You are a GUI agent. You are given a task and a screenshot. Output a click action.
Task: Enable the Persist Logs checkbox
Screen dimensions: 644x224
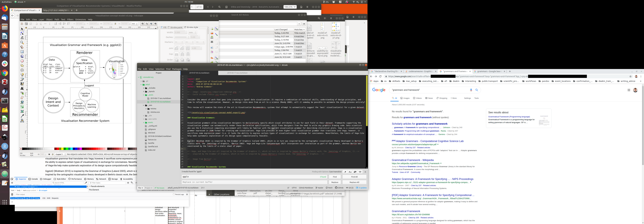coord(174,195)
